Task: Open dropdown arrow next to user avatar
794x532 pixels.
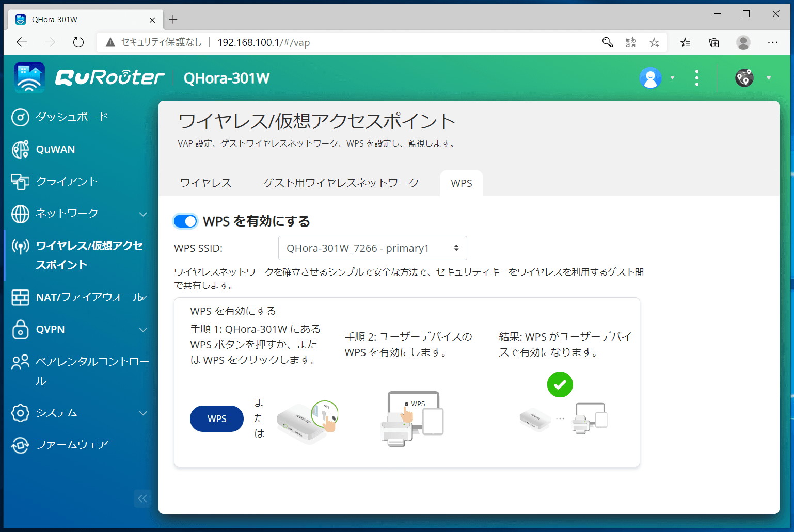Action: (672, 78)
